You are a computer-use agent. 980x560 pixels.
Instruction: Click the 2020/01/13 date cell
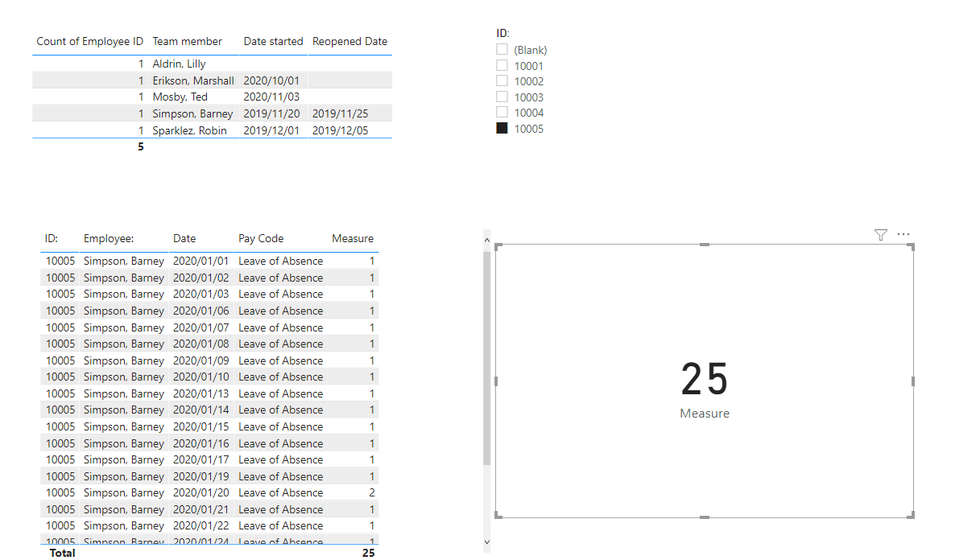pyautogui.click(x=201, y=393)
